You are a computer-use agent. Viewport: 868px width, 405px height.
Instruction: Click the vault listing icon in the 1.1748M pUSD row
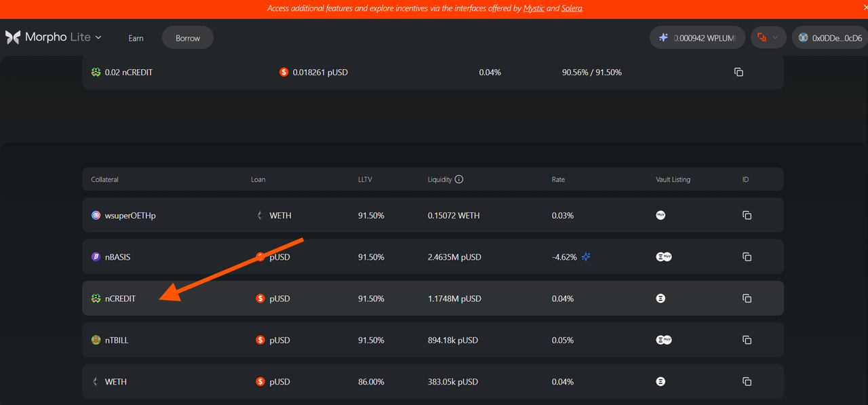660,298
